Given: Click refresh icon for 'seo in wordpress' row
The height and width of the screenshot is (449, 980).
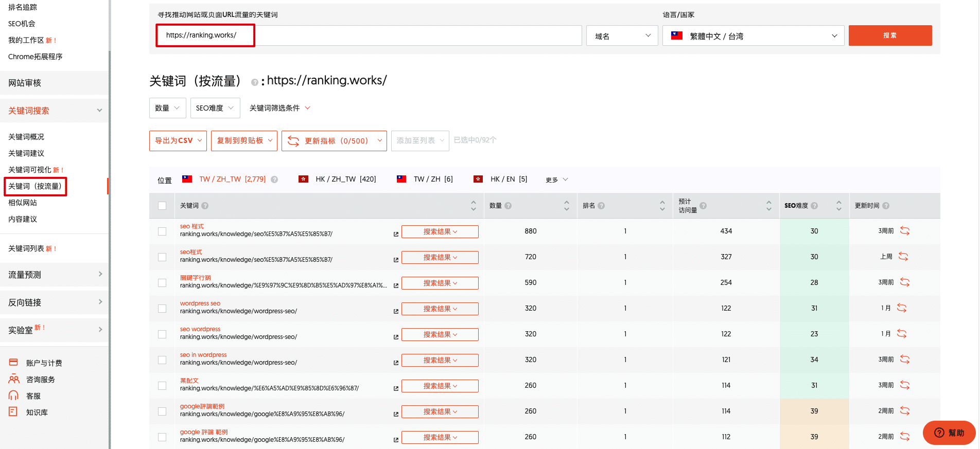Looking at the screenshot, I should pyautogui.click(x=904, y=360).
